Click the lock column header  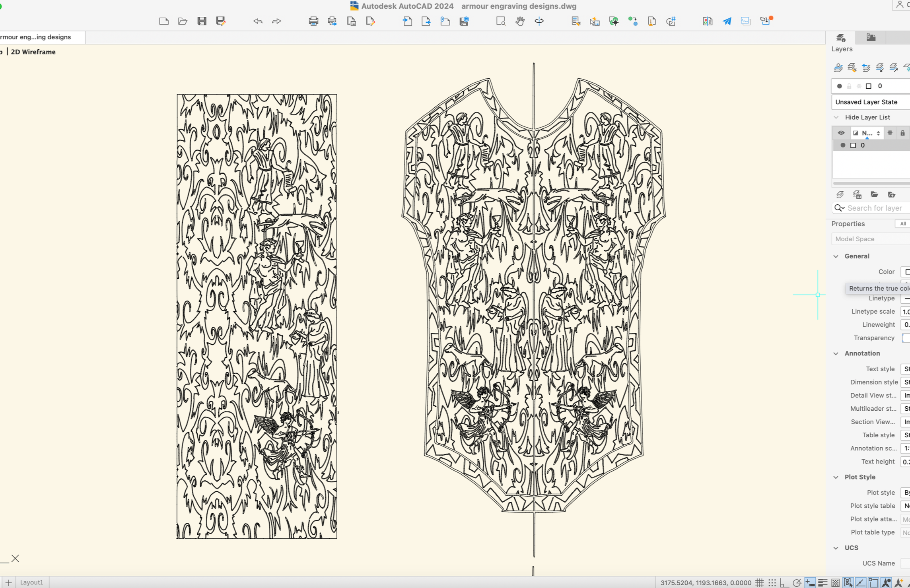902,133
